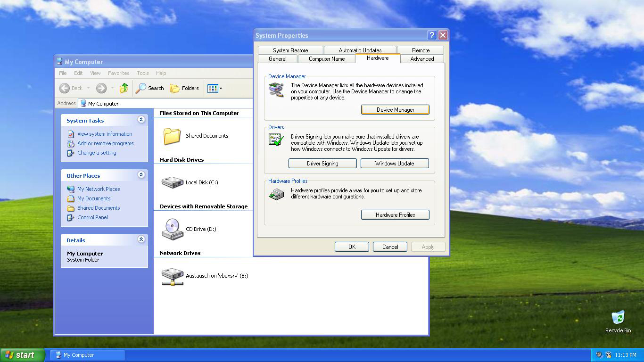The image size is (644, 362).
Task: Click the Address bar field
Action: [165, 104]
